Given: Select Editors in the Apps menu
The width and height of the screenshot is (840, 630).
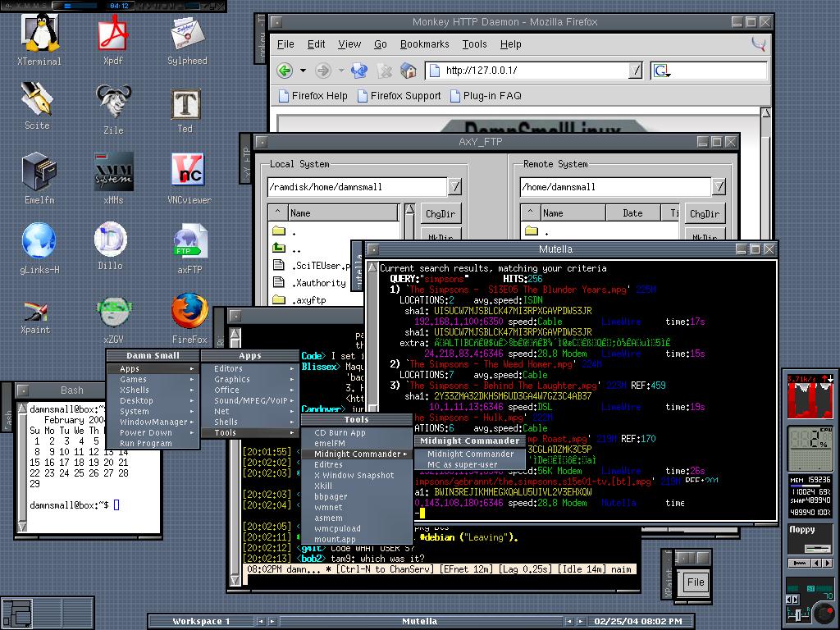Looking at the screenshot, I should pos(250,368).
